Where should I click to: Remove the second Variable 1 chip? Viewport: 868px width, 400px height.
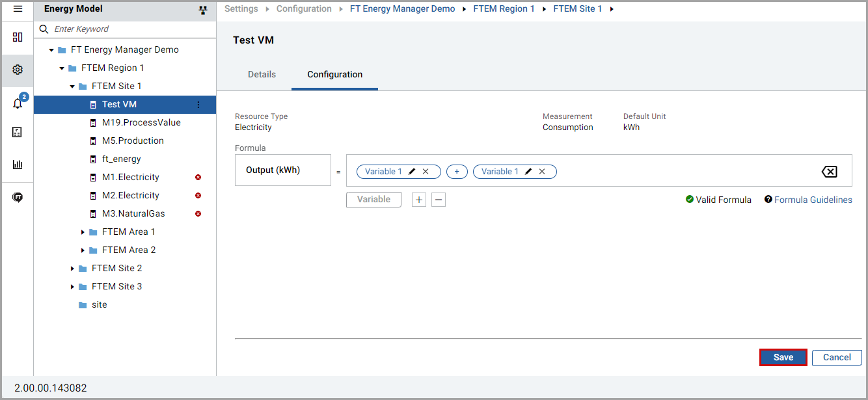click(542, 172)
